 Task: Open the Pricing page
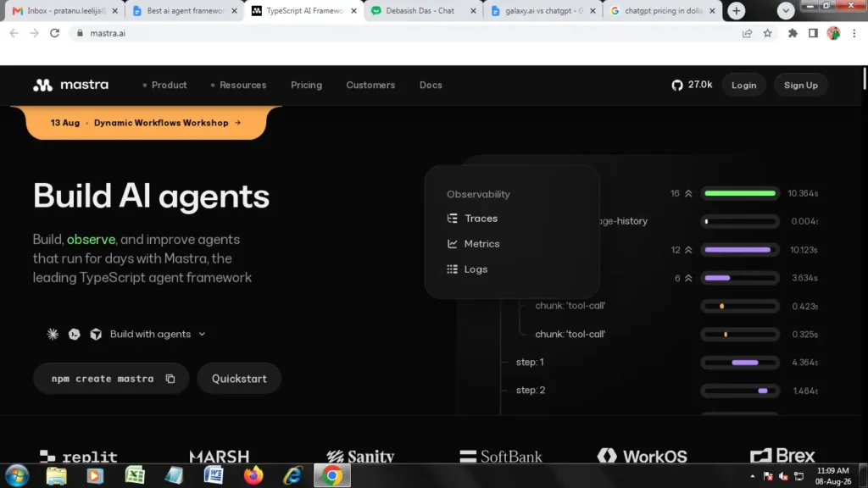(306, 86)
